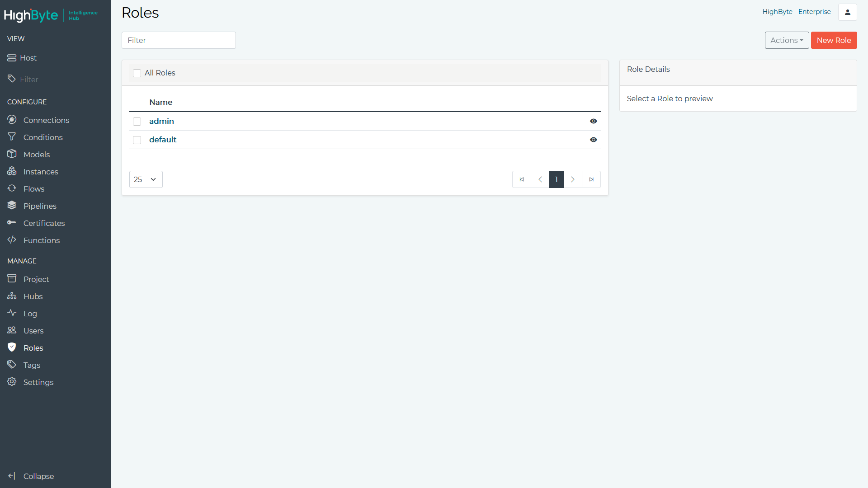This screenshot has width=868, height=488.
Task: Navigate to Functions in sidebar
Action: click(41, 240)
